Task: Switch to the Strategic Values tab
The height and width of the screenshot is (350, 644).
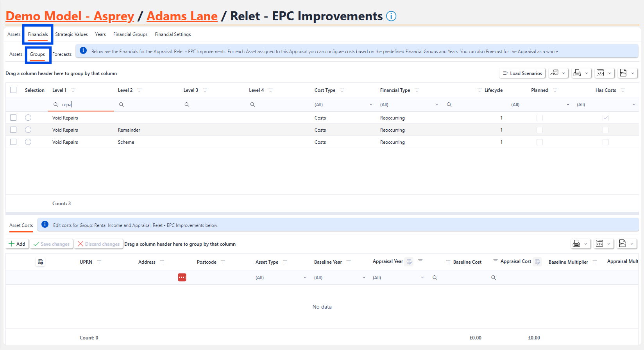Action: pos(72,34)
